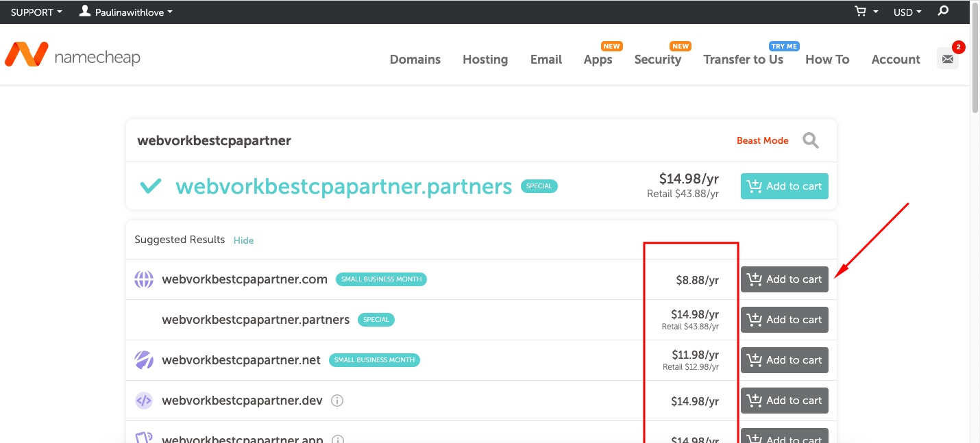980x443 pixels.
Task: Expand the SUPPORT dropdown
Action: (36, 12)
